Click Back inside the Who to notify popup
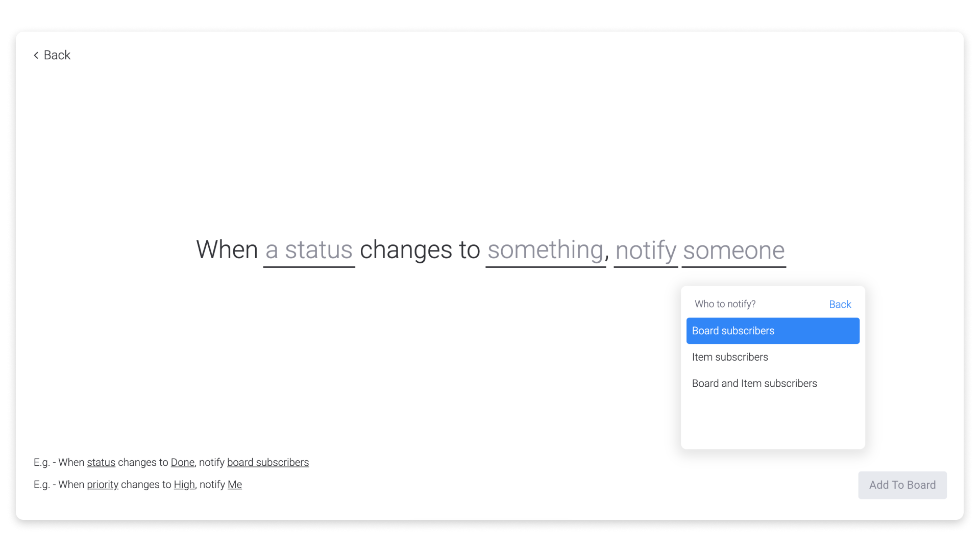 pyautogui.click(x=840, y=304)
